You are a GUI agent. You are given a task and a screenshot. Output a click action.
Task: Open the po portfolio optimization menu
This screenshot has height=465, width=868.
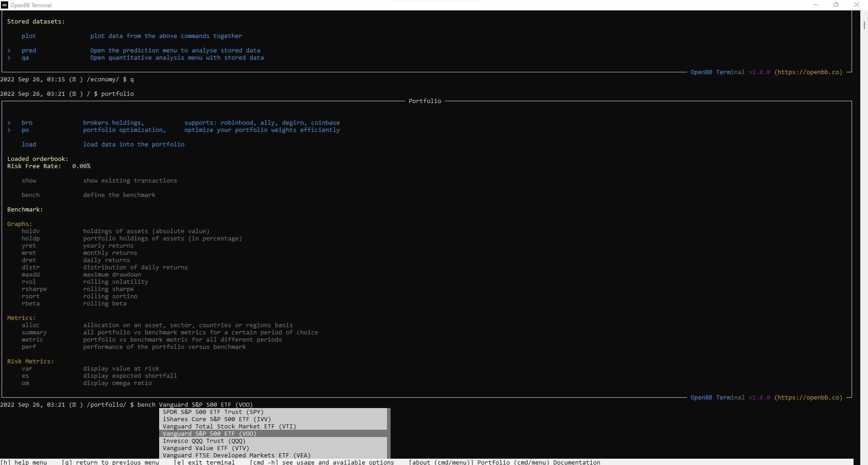(x=25, y=130)
